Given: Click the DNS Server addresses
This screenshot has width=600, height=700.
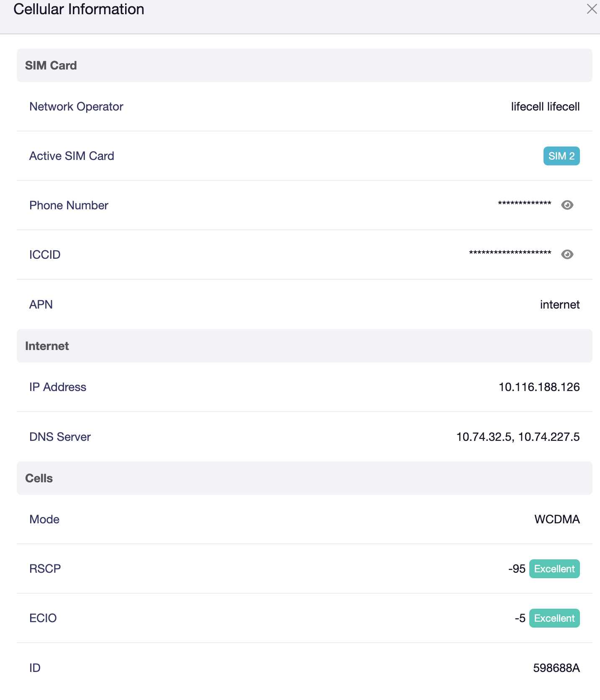Looking at the screenshot, I should (x=518, y=437).
